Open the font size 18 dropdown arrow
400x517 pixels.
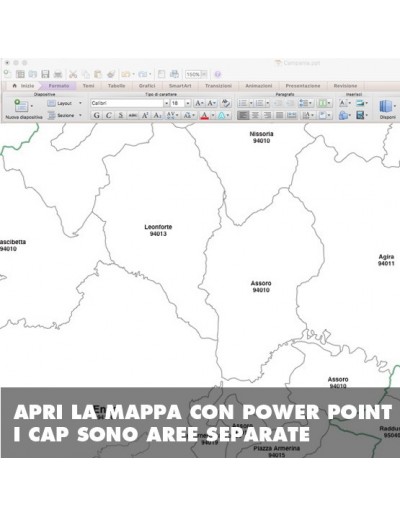(188, 103)
